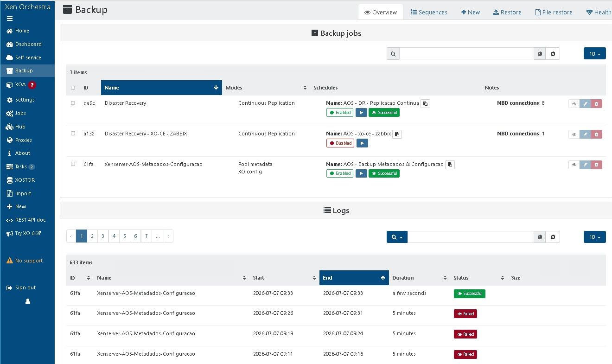This screenshot has width=612, height=364.
Task: Open the Failed status of the 09:26 log
Action: click(465, 313)
